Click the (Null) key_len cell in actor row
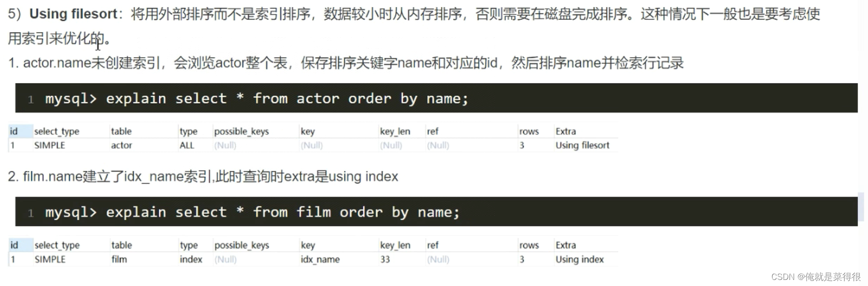Viewport: 868px width, 286px height. pyautogui.click(x=391, y=146)
